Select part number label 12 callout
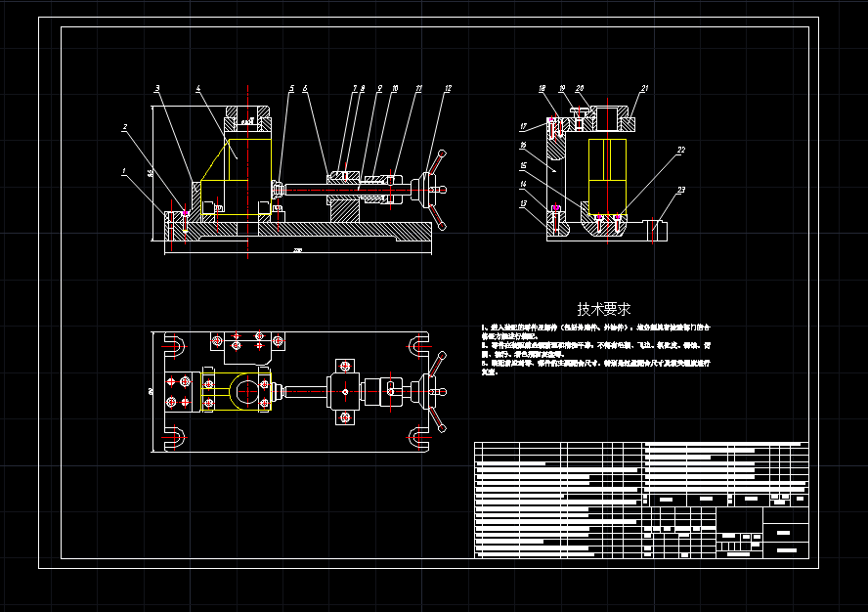This screenshot has height=612, width=868. pyautogui.click(x=447, y=89)
